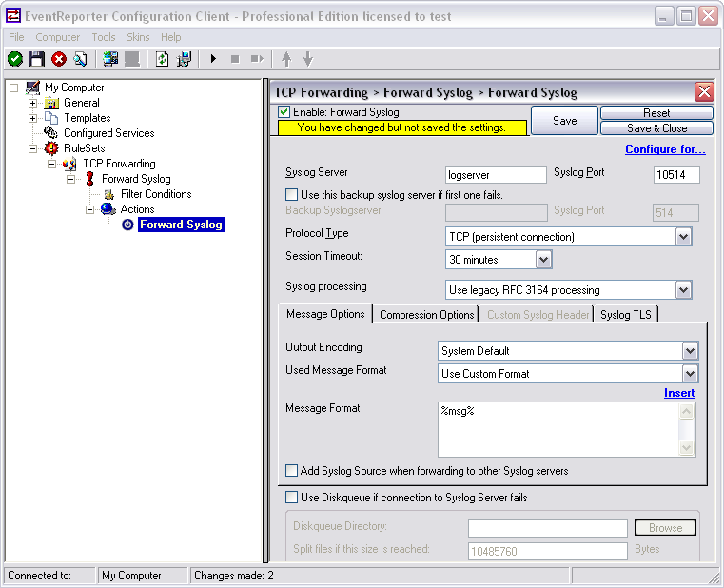Click inside the Message Format text area

click(x=558, y=429)
